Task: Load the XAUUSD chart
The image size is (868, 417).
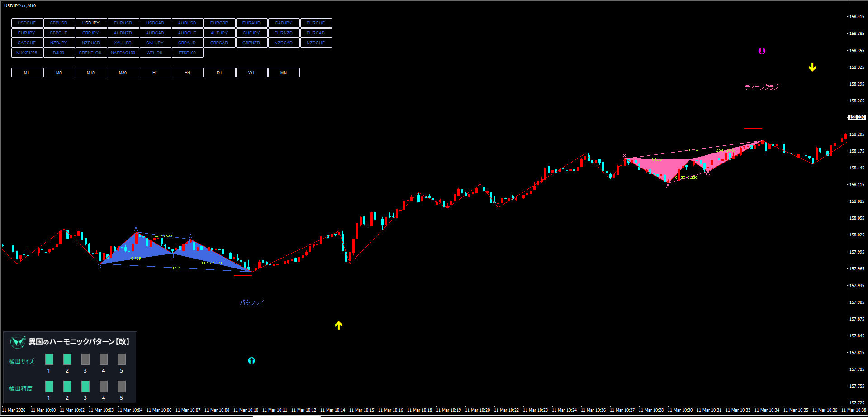Action: click(123, 43)
